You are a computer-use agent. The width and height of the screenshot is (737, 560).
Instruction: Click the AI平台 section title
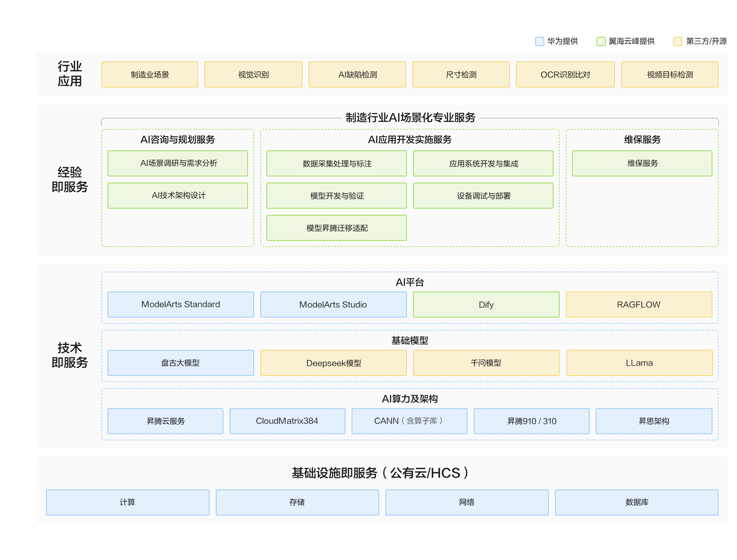[410, 282]
